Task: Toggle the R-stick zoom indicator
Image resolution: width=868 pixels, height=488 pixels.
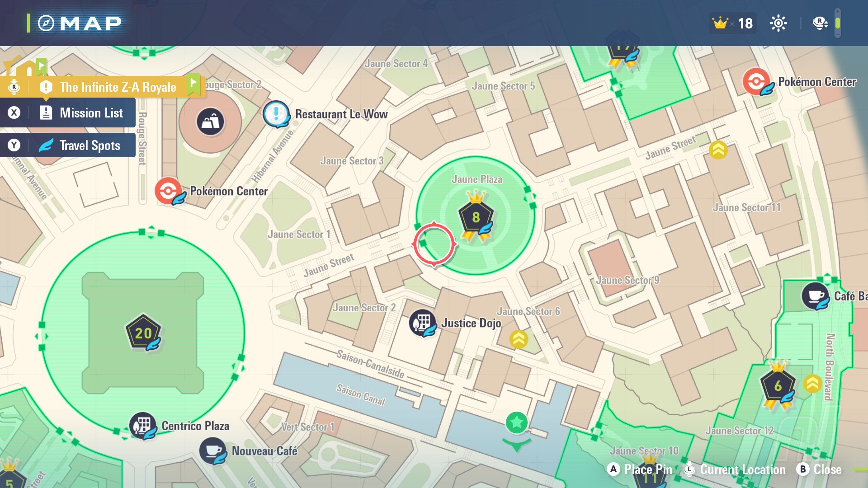Action: pos(820,23)
